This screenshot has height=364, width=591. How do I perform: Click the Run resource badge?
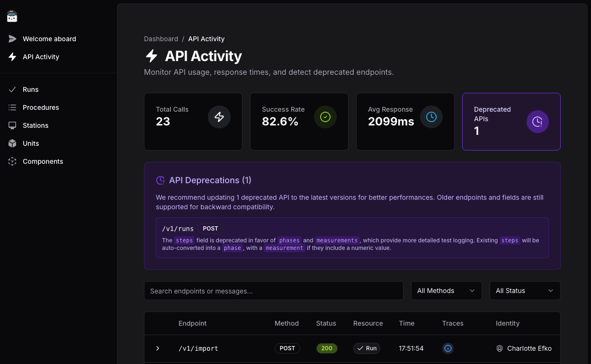(x=367, y=348)
